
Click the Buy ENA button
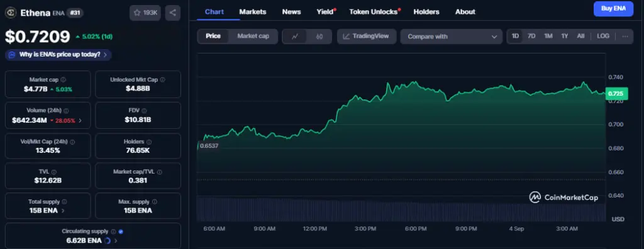pyautogui.click(x=613, y=9)
